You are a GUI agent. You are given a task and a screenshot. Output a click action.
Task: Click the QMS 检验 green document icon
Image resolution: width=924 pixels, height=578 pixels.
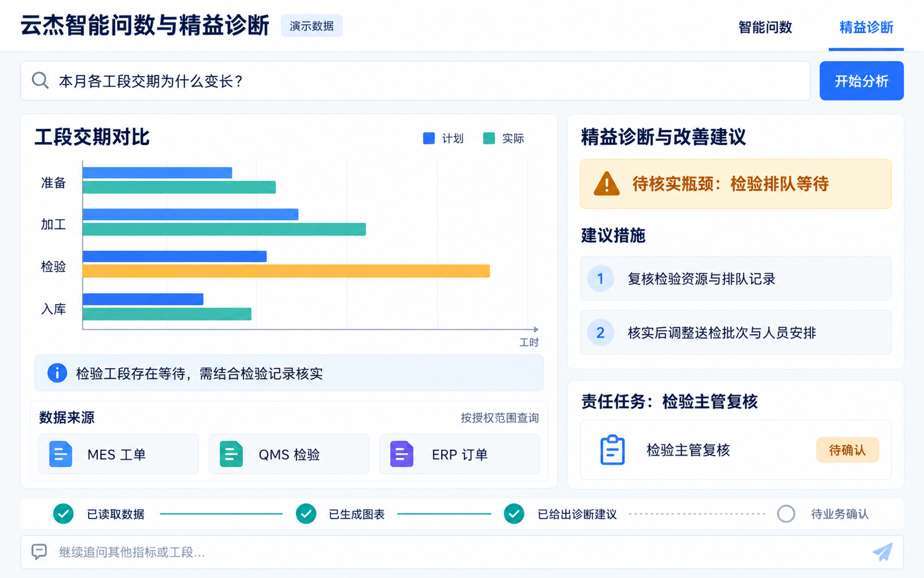pos(231,454)
